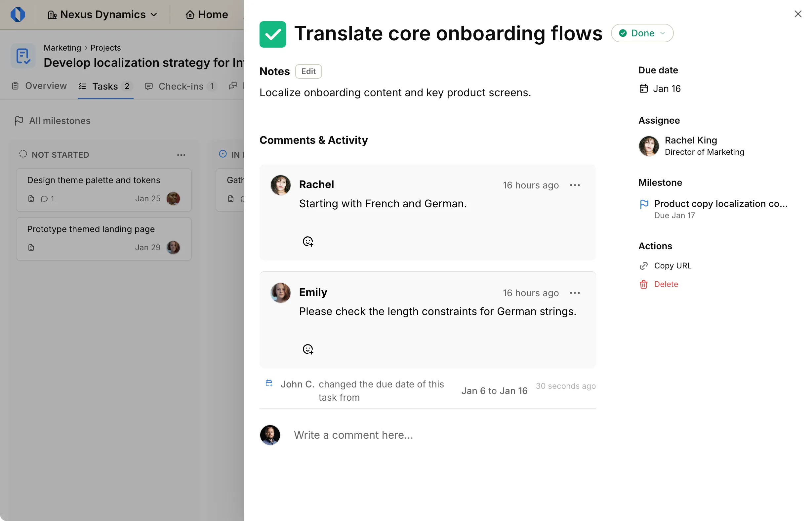
Task: Click the milestone flag for Product copy localization
Action: click(x=644, y=204)
